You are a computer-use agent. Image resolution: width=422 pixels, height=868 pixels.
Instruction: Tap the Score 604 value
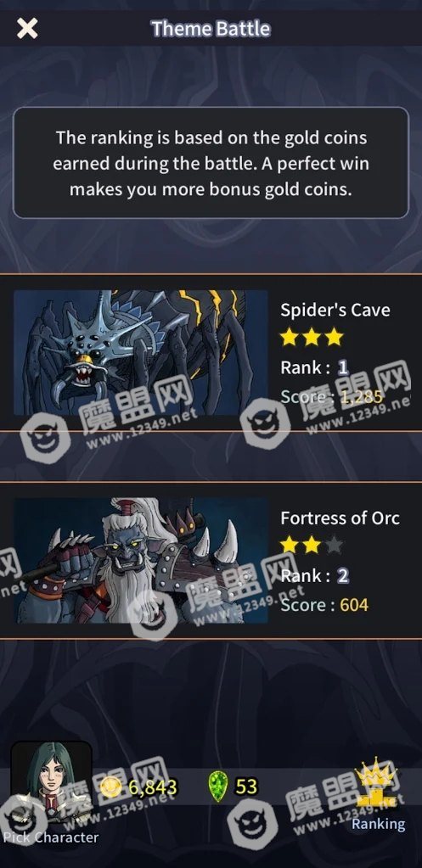tap(354, 604)
